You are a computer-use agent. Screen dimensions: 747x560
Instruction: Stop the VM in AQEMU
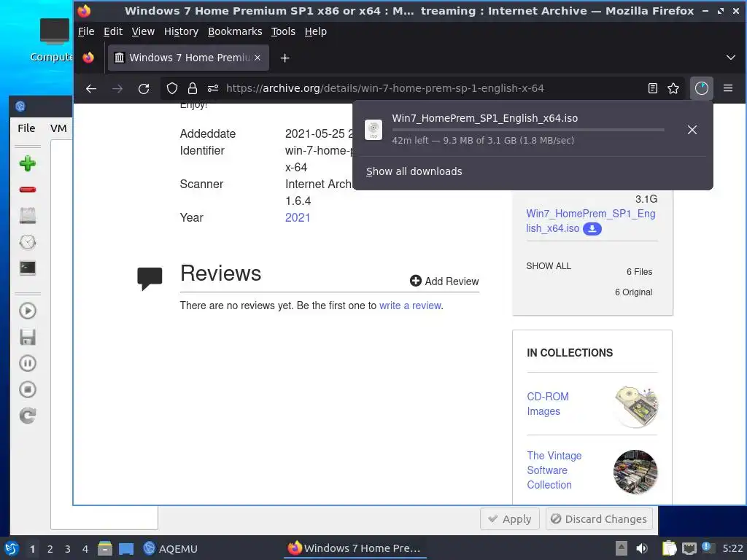(28, 389)
